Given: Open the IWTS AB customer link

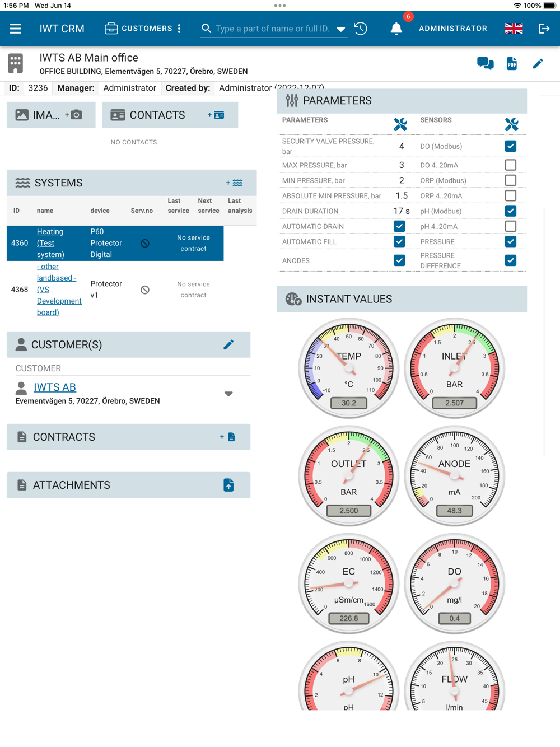Looking at the screenshot, I should pos(55,387).
